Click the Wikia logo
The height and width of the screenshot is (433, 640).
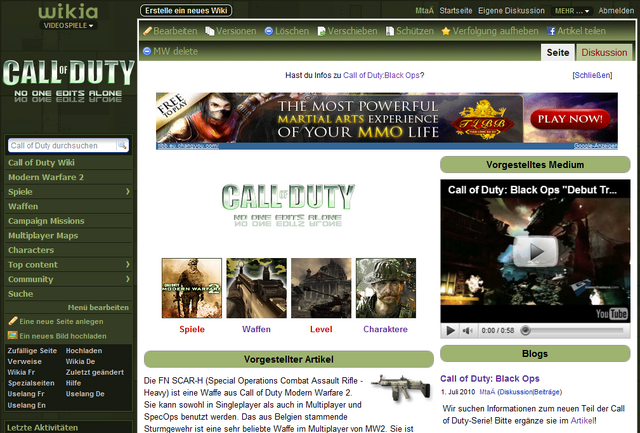pyautogui.click(x=68, y=11)
